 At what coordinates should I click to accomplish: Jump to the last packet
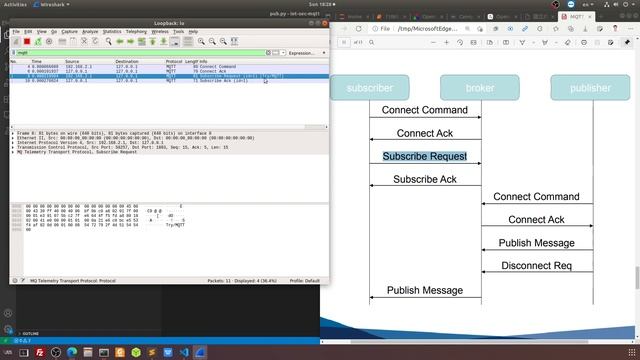coord(163,41)
